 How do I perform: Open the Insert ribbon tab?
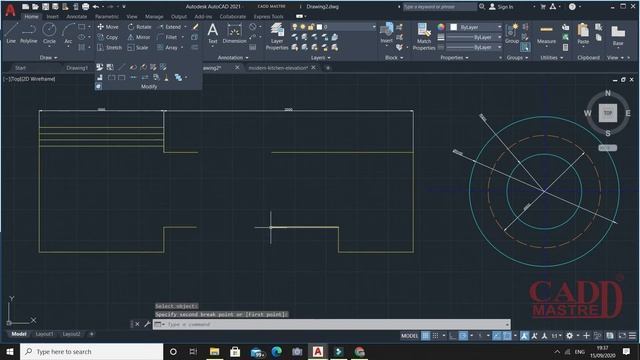point(52,17)
